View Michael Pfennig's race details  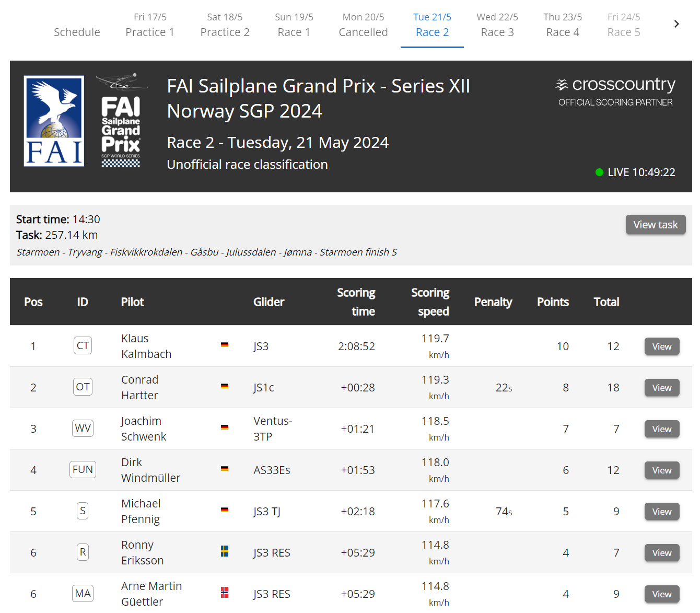pos(662,512)
